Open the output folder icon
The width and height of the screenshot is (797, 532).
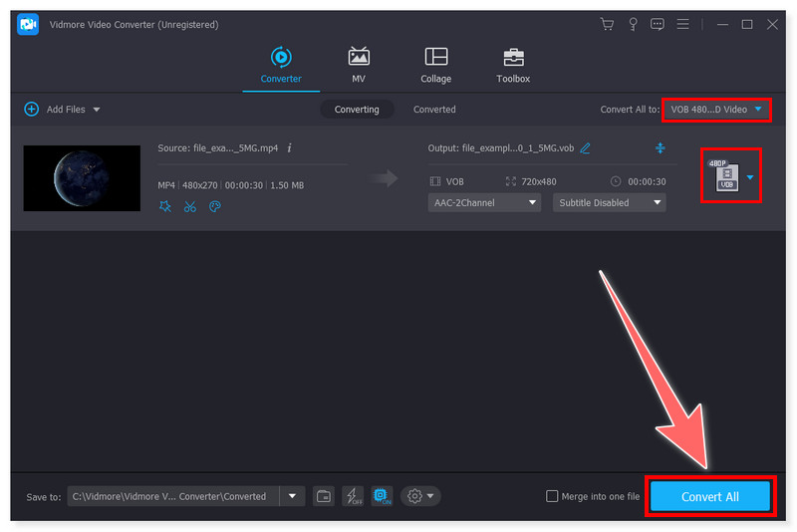click(x=323, y=496)
